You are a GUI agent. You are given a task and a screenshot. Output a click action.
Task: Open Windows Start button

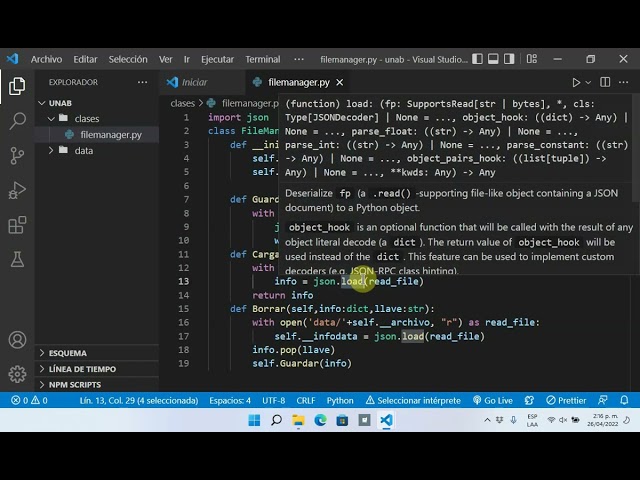pos(254,420)
